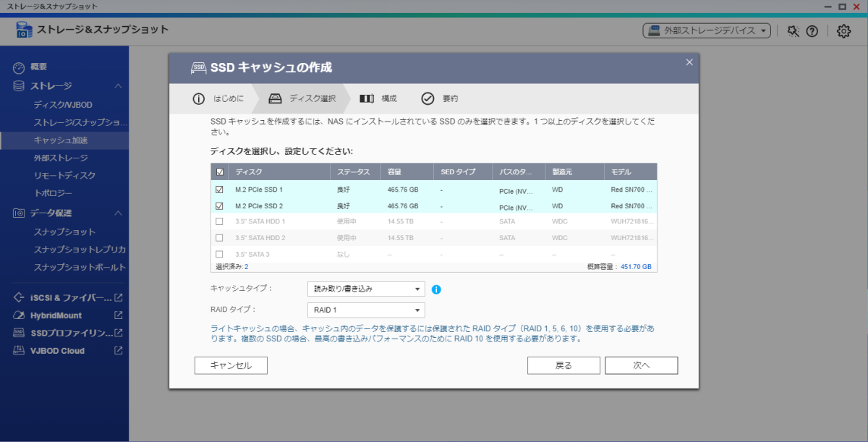The image size is (868, 442).
Task: Open 外部ストレージ sidebar item
Action: pos(61,158)
